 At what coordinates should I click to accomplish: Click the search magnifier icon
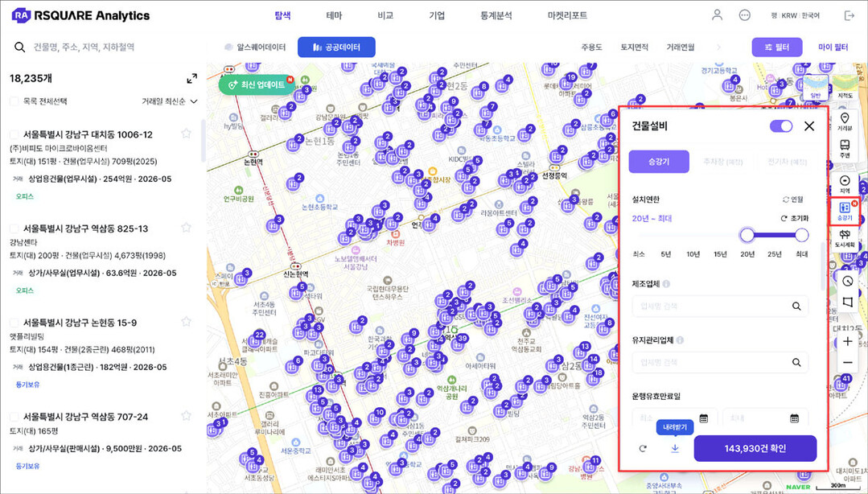pyautogui.click(x=20, y=47)
